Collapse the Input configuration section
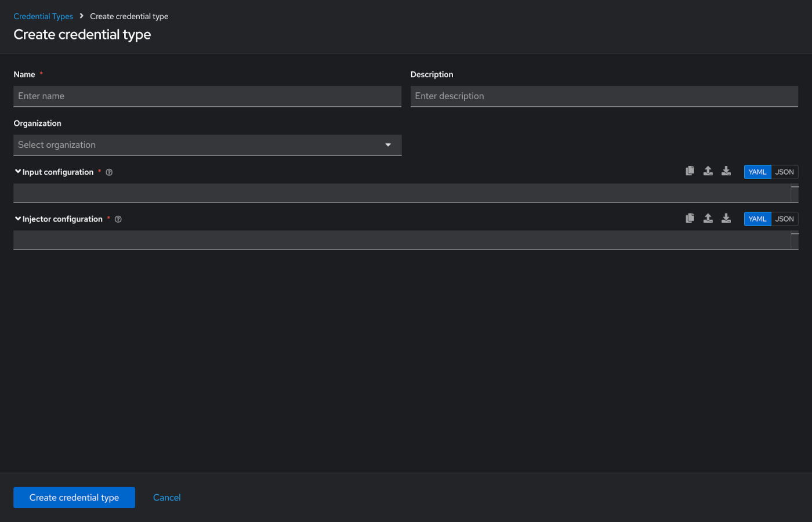The height and width of the screenshot is (522, 812). (x=18, y=172)
